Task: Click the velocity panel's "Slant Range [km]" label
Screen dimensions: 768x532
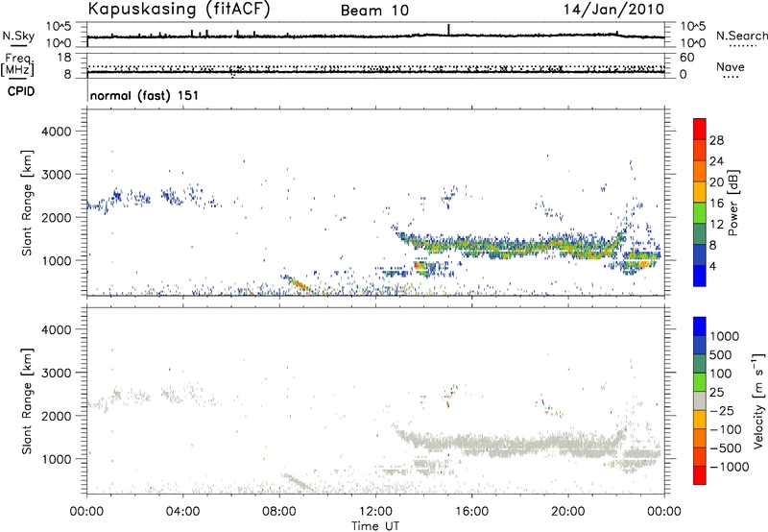Action: click(27, 400)
